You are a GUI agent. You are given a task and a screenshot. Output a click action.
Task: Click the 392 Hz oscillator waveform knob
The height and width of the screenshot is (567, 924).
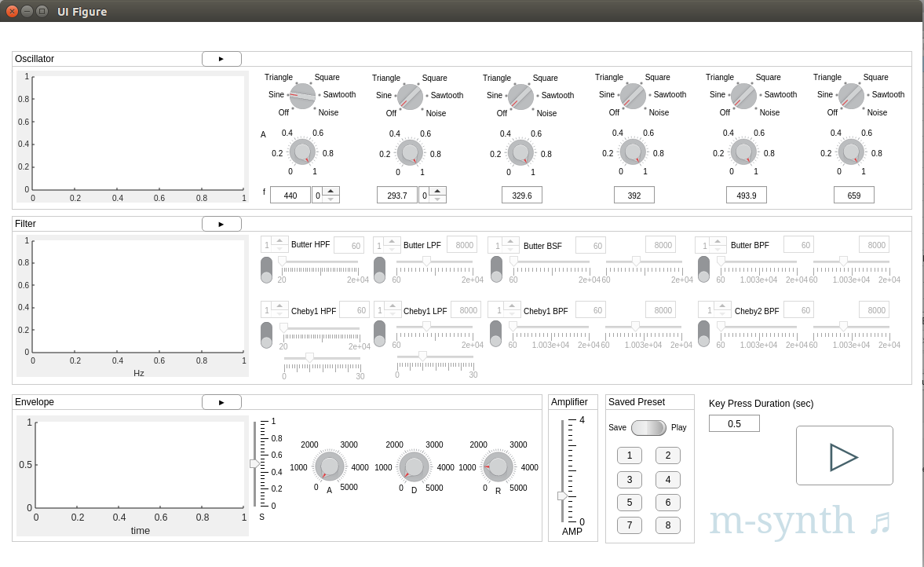pyautogui.click(x=633, y=96)
